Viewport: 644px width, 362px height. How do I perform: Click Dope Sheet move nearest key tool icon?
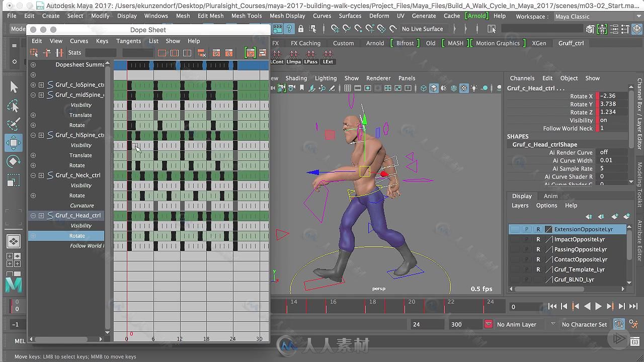47,52
